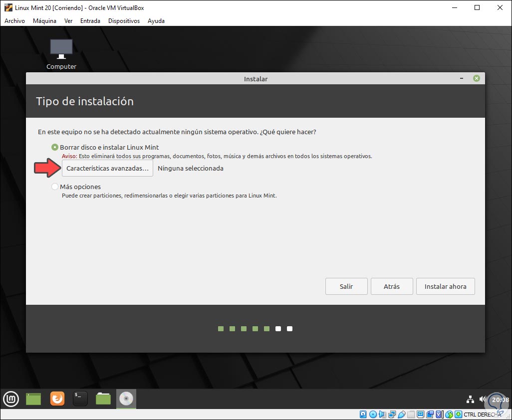Open the Files folder icon in panel
The width and height of the screenshot is (512, 420).
103,399
